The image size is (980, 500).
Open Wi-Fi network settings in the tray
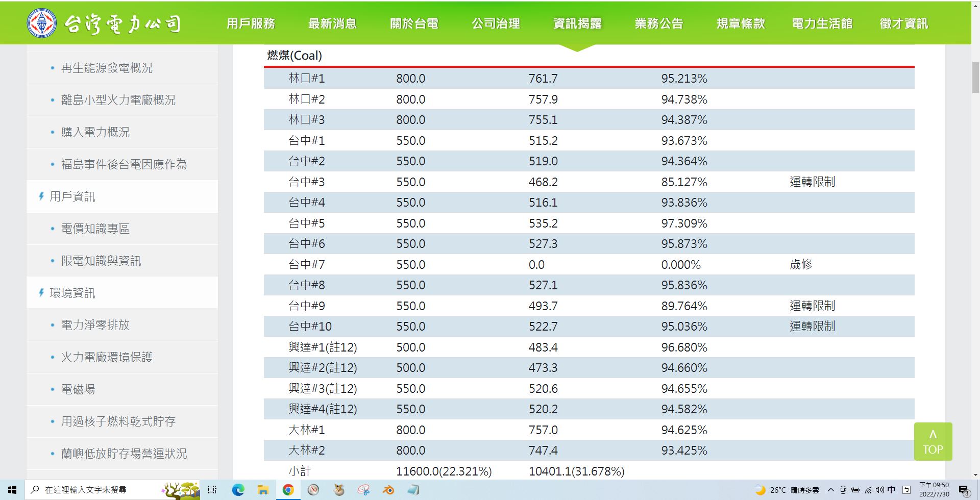(868, 490)
